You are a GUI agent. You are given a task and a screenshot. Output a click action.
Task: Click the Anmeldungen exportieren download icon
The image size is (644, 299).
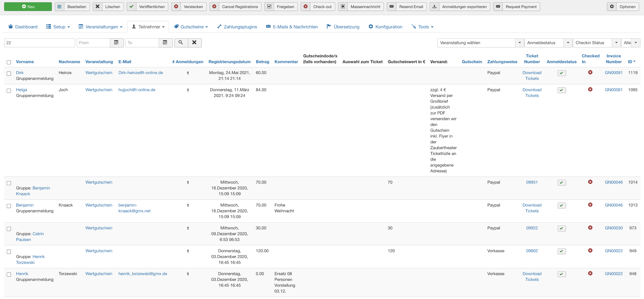pyautogui.click(x=435, y=7)
